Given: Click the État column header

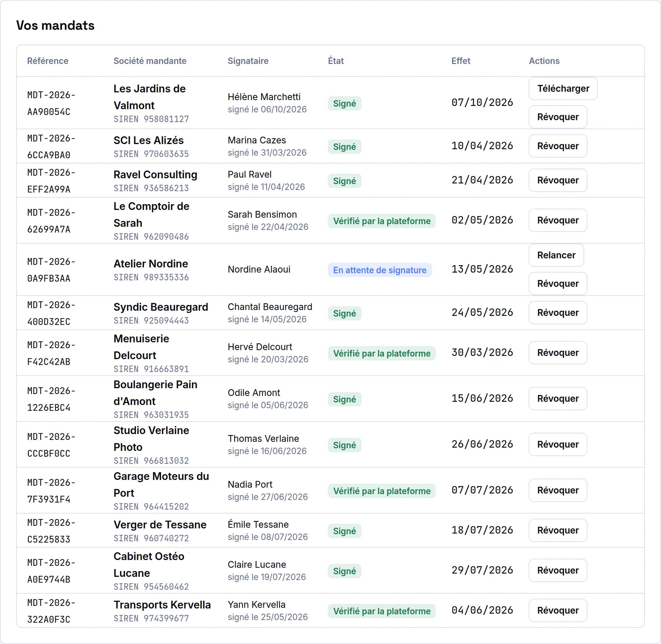Looking at the screenshot, I should 336,61.
